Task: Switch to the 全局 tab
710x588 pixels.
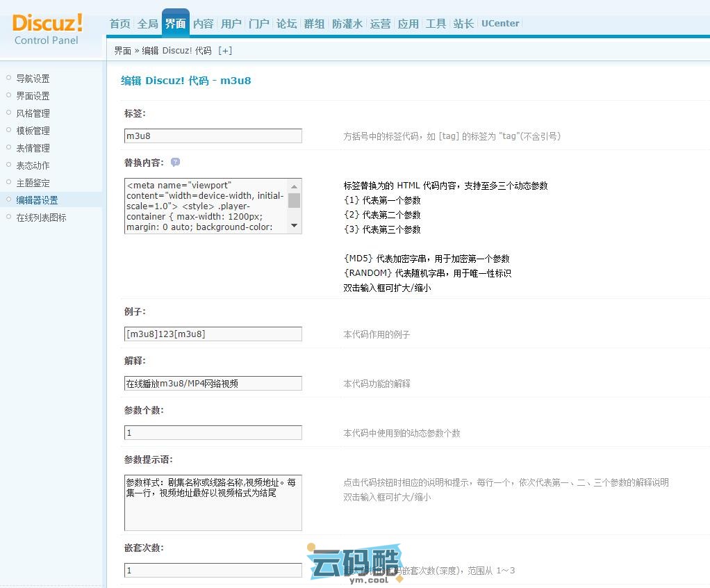Action: (x=147, y=24)
